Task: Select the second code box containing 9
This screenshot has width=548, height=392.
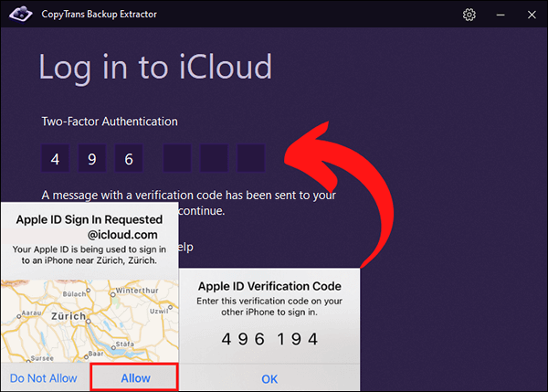Action: [x=92, y=158]
